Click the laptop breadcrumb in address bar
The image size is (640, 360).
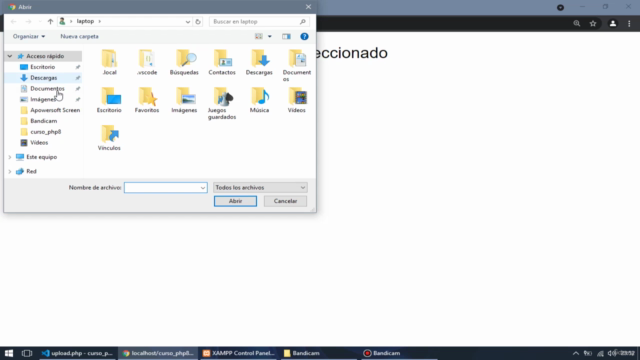[x=85, y=21]
